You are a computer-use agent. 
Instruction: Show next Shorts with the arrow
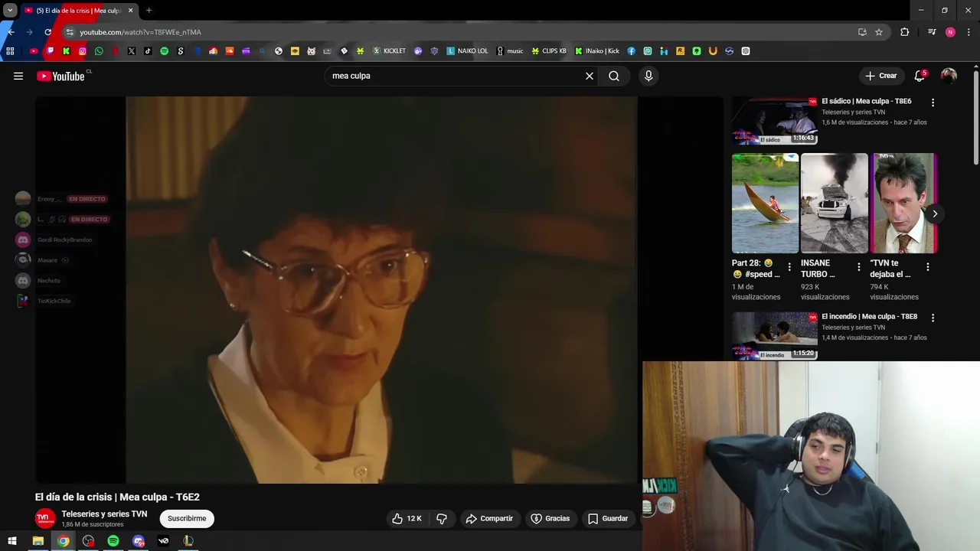point(934,214)
